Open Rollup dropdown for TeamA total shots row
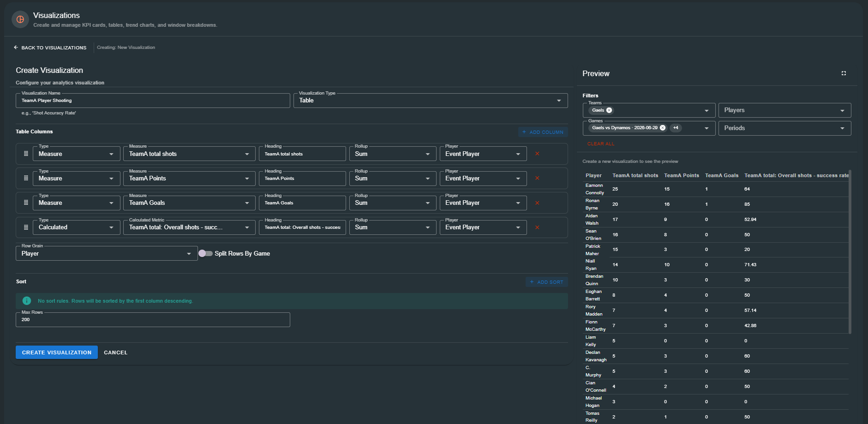The width and height of the screenshot is (868, 424). pyautogui.click(x=393, y=154)
